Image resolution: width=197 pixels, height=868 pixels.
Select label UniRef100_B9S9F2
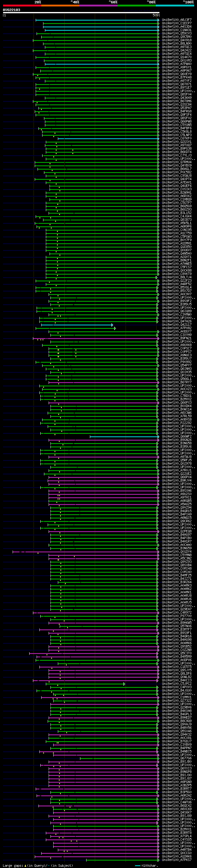click(177, 301)
